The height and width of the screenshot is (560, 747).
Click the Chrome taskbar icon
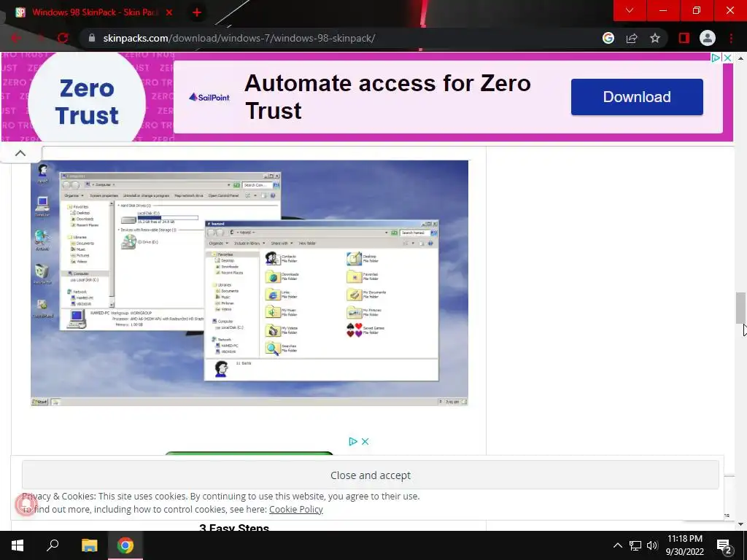tap(125, 545)
